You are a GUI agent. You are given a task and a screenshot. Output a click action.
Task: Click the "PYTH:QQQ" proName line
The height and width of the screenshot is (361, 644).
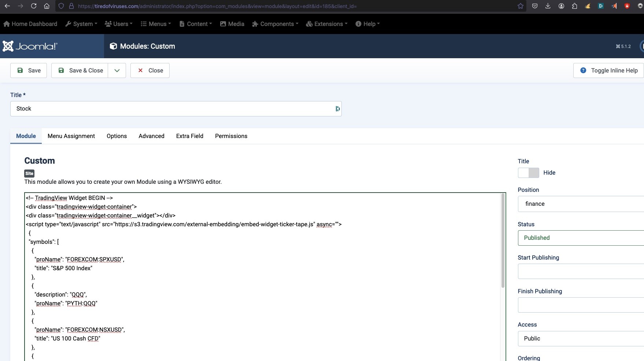tap(66, 304)
